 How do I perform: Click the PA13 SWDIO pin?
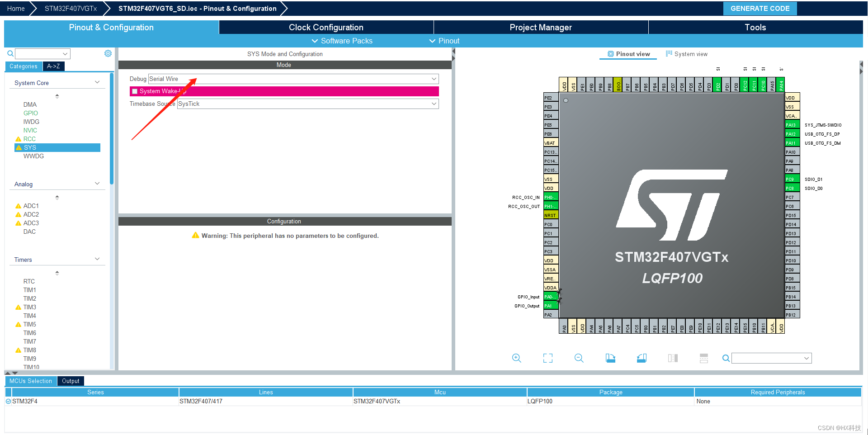click(x=792, y=125)
